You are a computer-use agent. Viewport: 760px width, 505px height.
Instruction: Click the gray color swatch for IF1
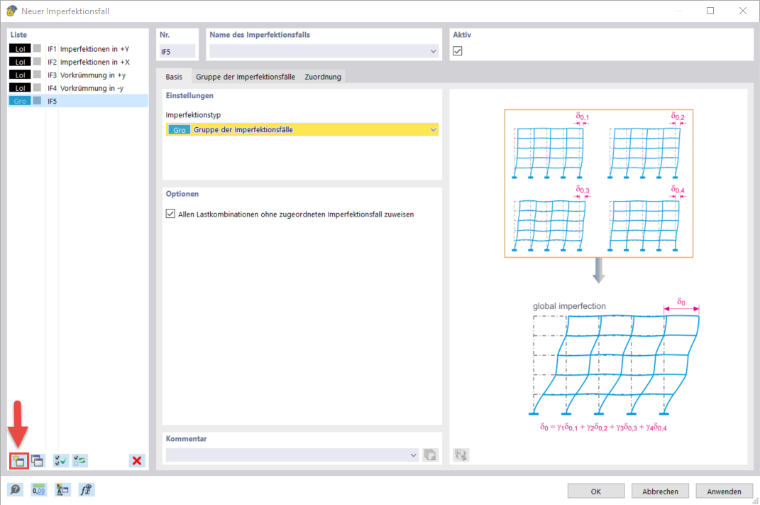tap(37, 48)
